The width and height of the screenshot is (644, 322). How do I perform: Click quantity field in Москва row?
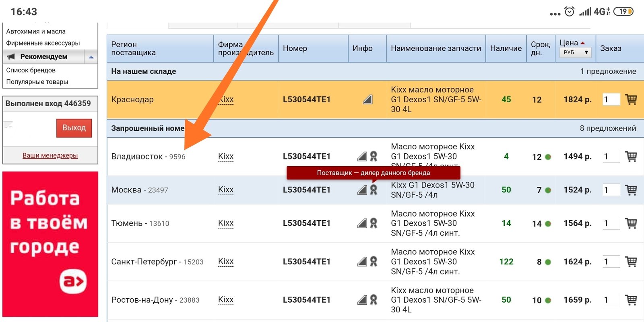coord(611,190)
